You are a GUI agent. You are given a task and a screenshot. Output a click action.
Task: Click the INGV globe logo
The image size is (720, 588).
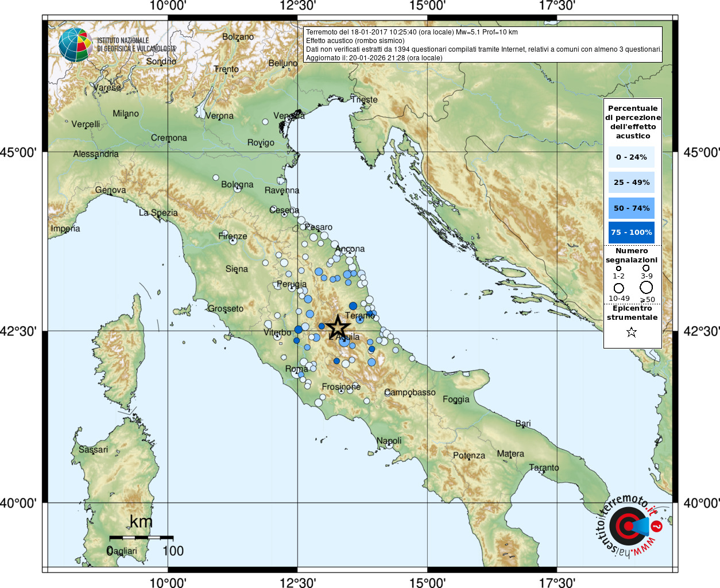pyautogui.click(x=75, y=45)
